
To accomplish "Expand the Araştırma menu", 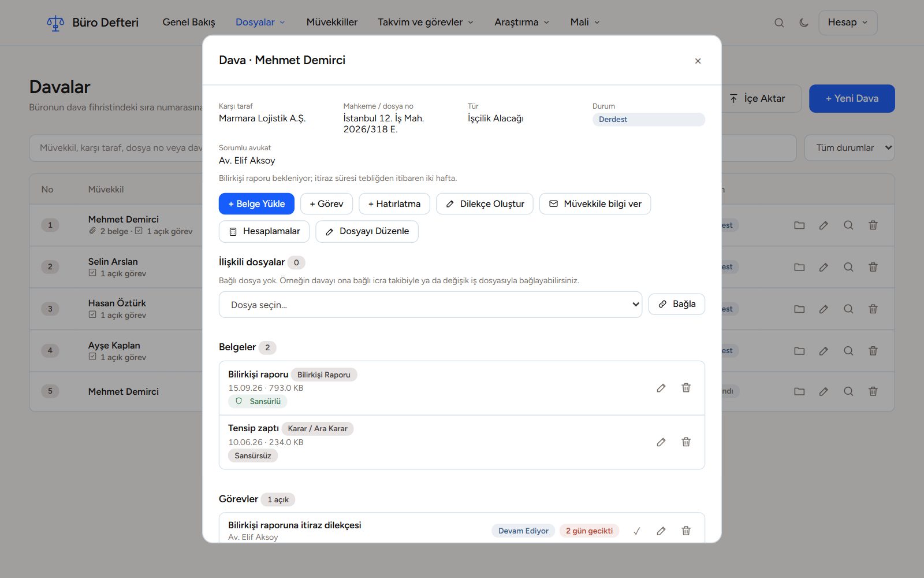I will [x=522, y=22].
